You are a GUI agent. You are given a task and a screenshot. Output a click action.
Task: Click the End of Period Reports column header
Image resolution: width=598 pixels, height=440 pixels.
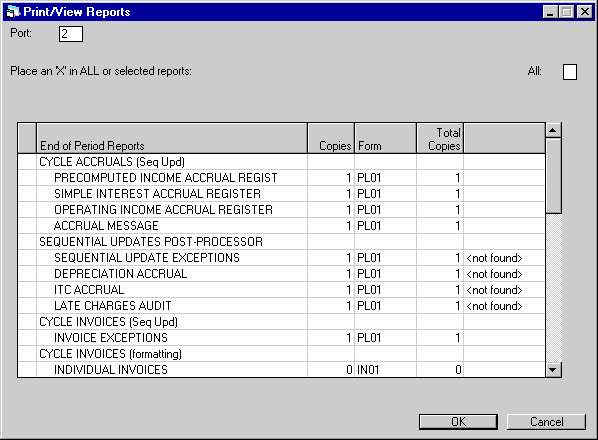click(x=172, y=138)
